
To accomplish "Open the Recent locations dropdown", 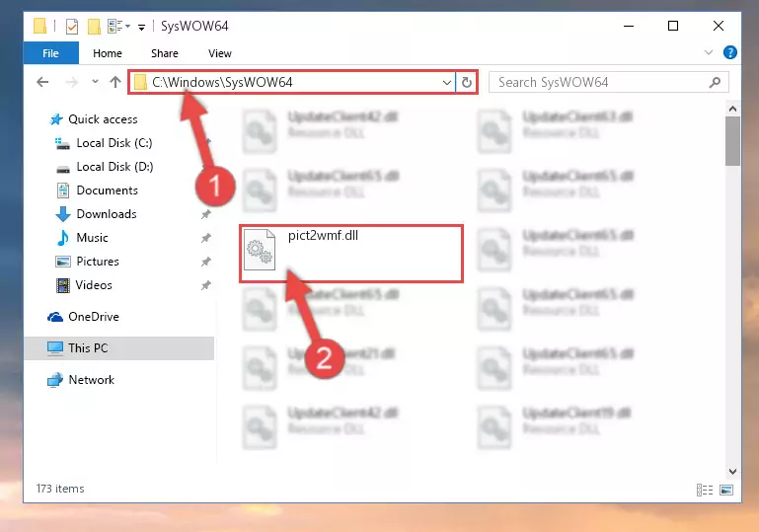I will [95, 82].
